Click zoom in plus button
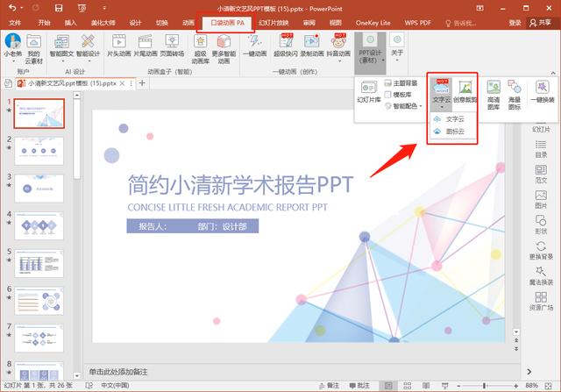The height and width of the screenshot is (392, 561). coord(515,386)
